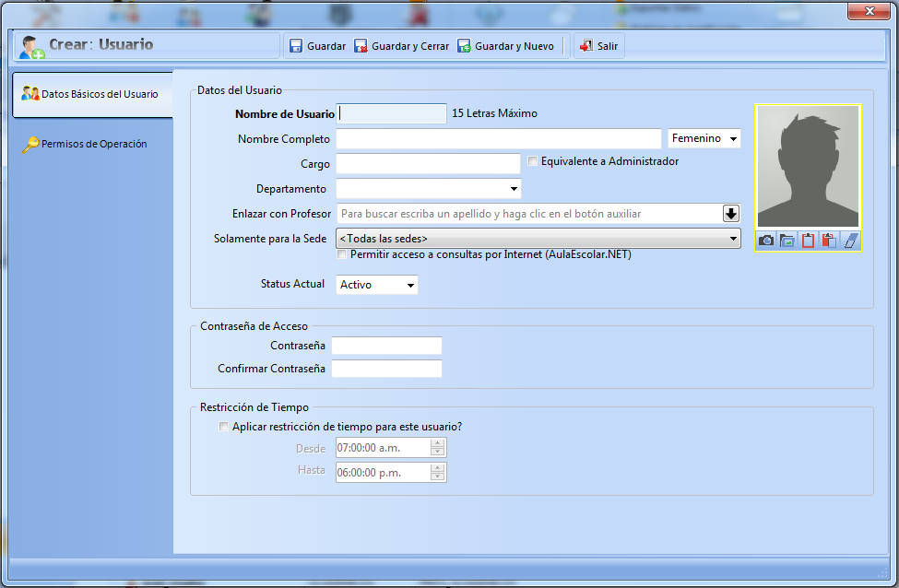Open the Status Actual dropdown
Viewport: 899px width, 588px height.
pyautogui.click(x=377, y=285)
